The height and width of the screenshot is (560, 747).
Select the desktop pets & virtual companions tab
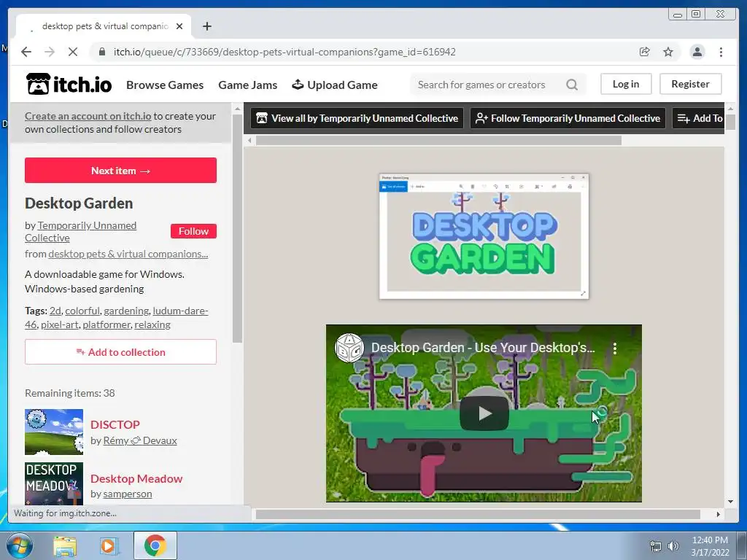[x=105, y=26]
